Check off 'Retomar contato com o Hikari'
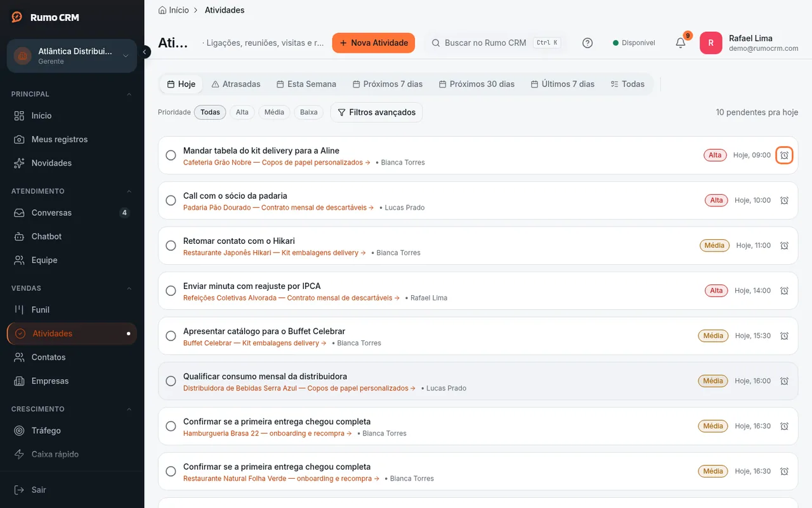The height and width of the screenshot is (508, 812). coord(171,246)
